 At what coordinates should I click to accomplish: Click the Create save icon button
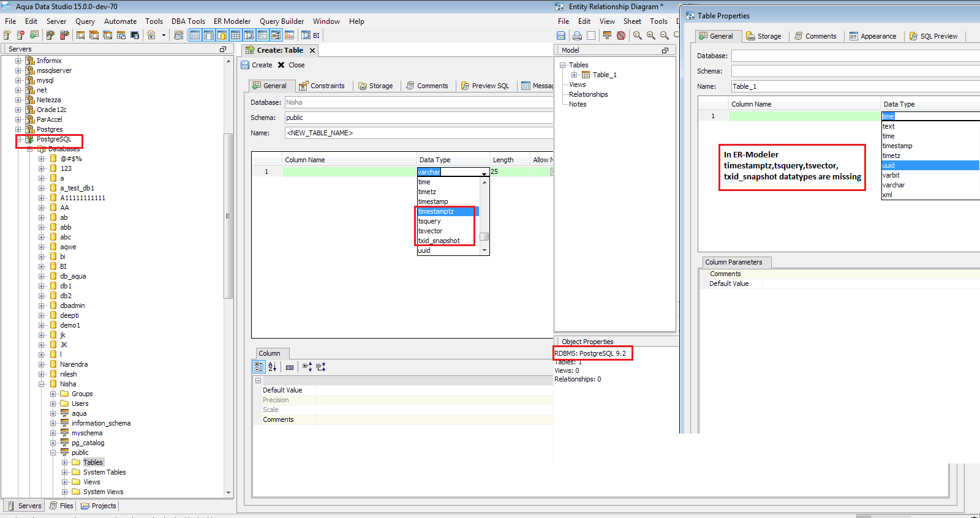pyautogui.click(x=257, y=65)
